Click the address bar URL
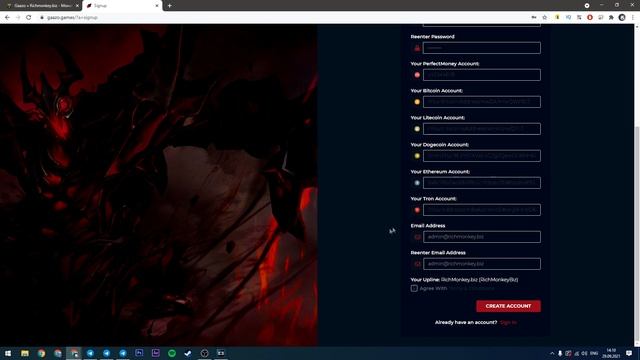The height and width of the screenshot is (360, 640). (x=72, y=18)
